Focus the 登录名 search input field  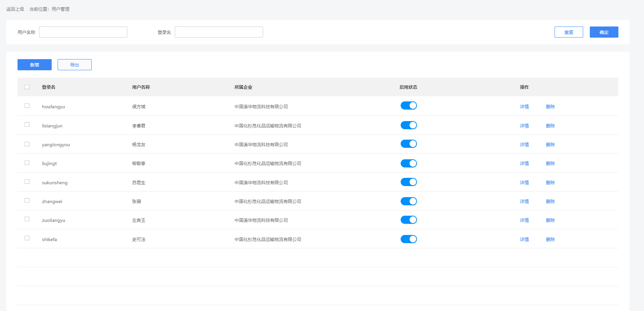(x=219, y=32)
